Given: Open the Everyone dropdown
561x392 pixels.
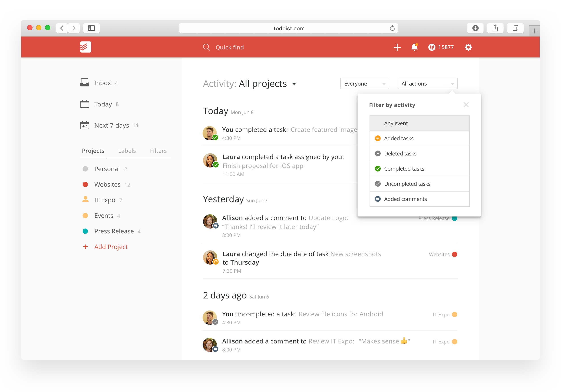Looking at the screenshot, I should pyautogui.click(x=364, y=84).
